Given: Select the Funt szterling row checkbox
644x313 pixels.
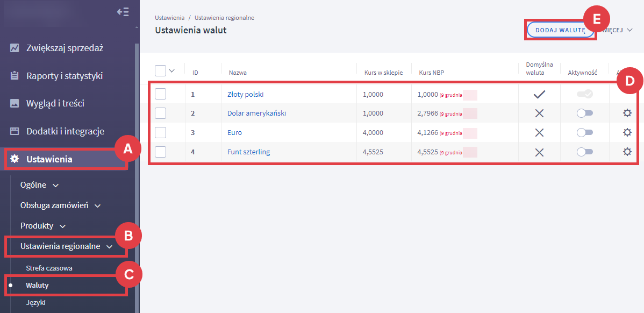Looking at the screenshot, I should (x=160, y=152).
